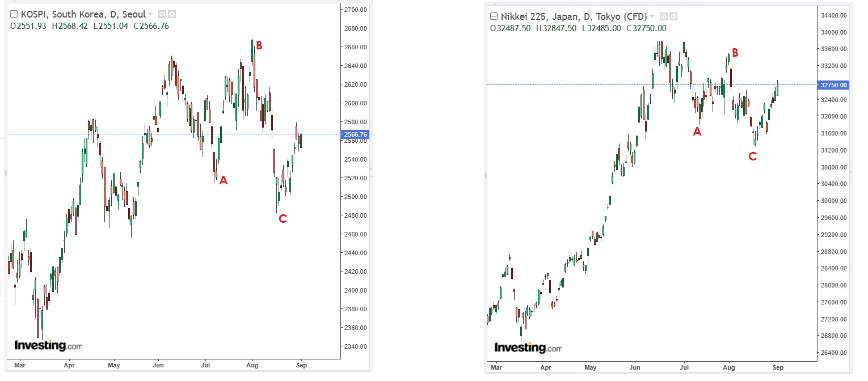
Task: Click Investing.com logo on Nikkei chart
Action: tap(528, 348)
